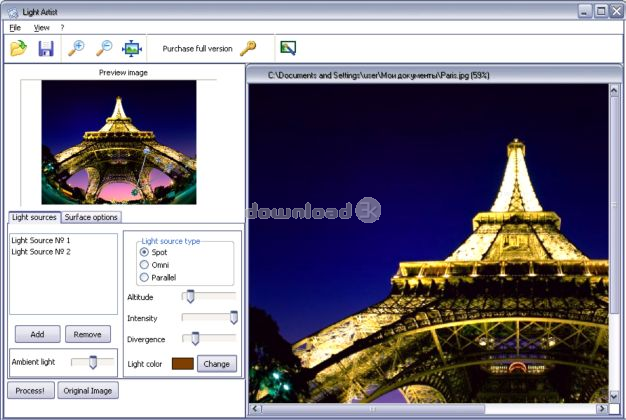Select Light Source № 1 in the list
This screenshot has height=420, width=626.
[41, 240]
